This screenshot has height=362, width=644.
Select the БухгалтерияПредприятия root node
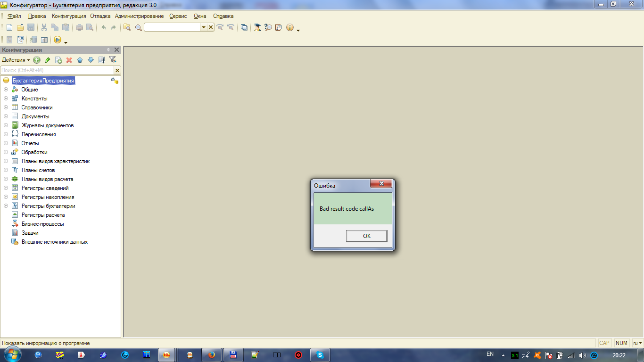click(x=43, y=81)
